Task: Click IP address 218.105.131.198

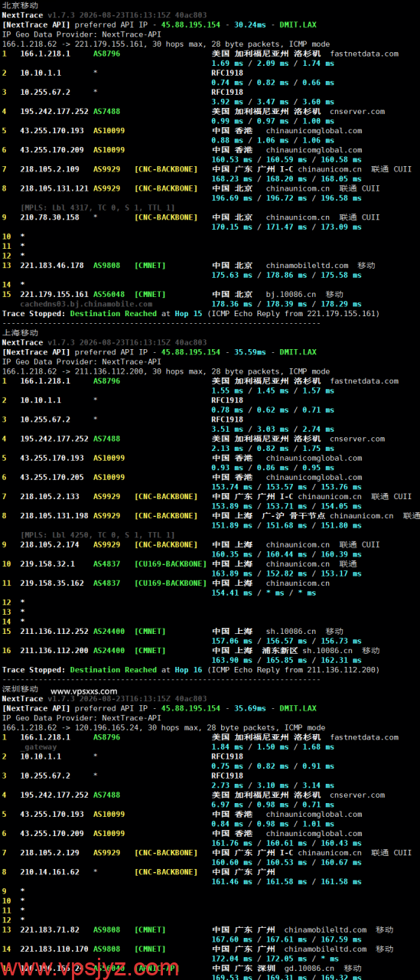Action: (x=54, y=515)
